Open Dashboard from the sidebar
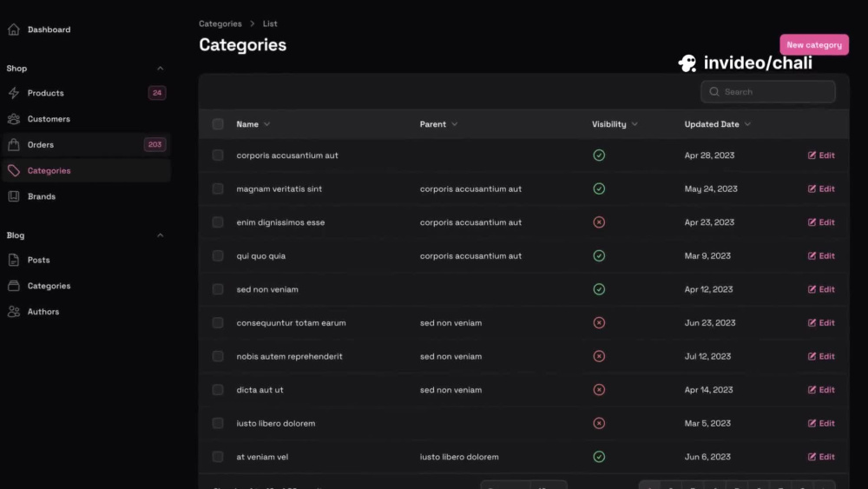The image size is (868, 489). pyautogui.click(x=49, y=30)
